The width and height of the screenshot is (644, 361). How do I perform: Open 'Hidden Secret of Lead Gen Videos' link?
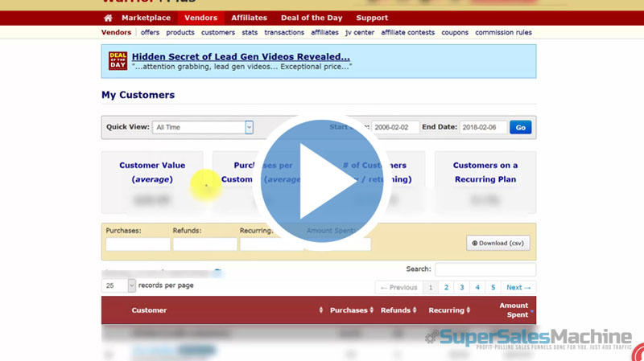pos(241,57)
